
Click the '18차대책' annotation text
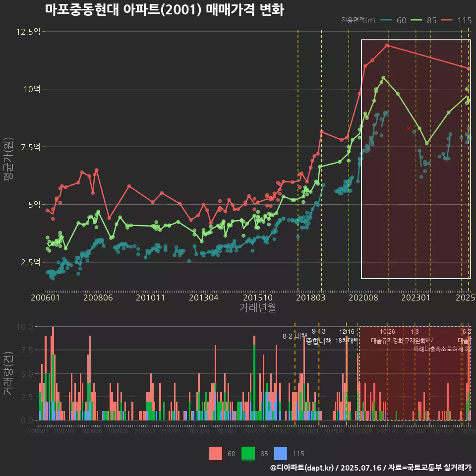click(347, 341)
